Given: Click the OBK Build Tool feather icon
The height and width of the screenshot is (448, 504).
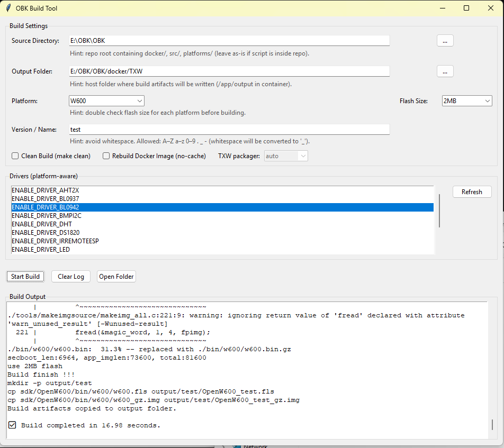Looking at the screenshot, I should pyautogui.click(x=8, y=8).
